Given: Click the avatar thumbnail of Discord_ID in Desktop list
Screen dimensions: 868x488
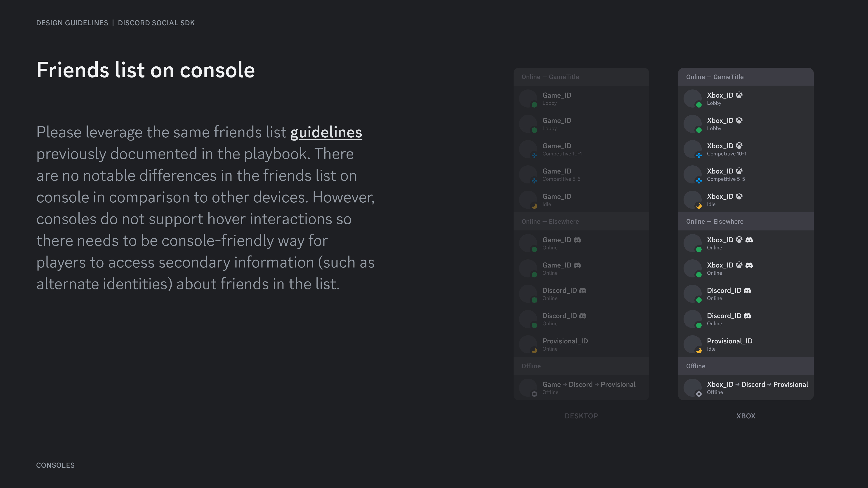Looking at the screenshot, I should 528,293.
